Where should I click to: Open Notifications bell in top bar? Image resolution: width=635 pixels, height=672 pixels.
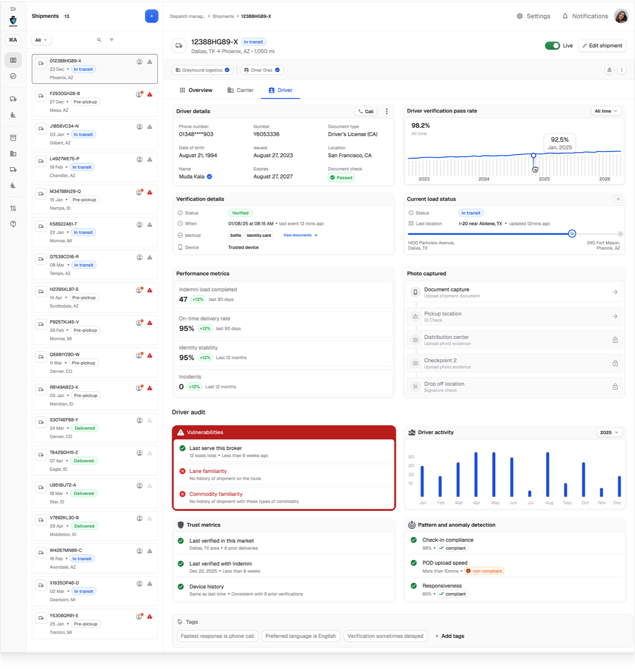coord(565,16)
